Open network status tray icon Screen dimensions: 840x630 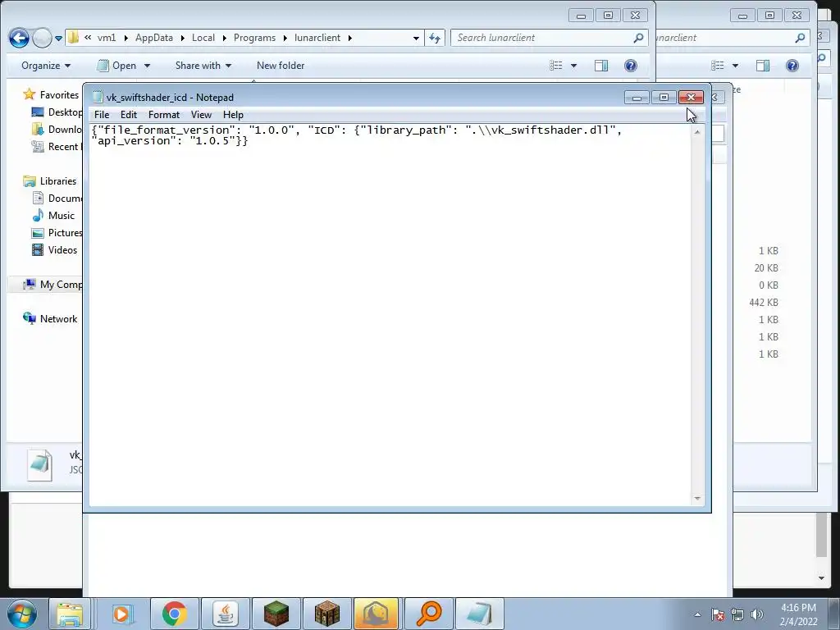(x=737, y=614)
